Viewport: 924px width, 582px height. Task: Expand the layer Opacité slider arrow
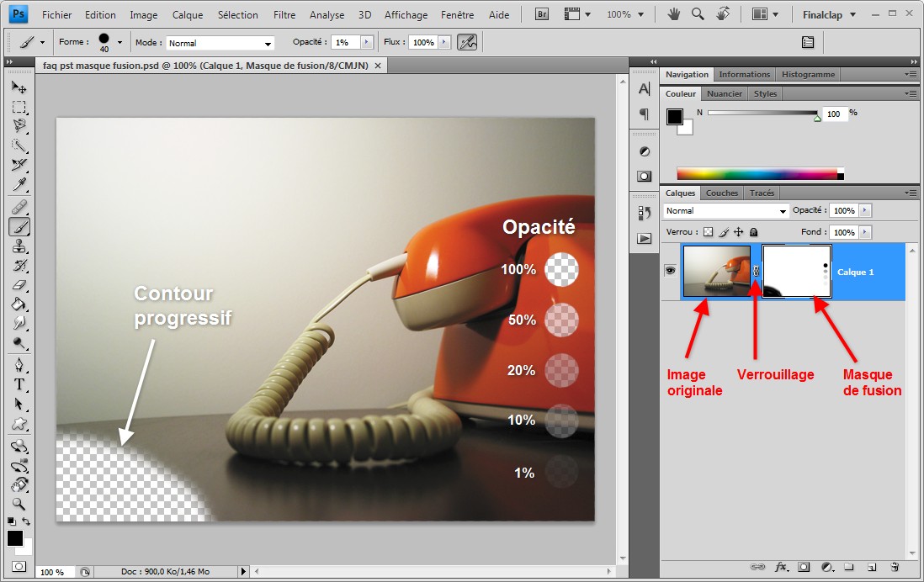(865, 210)
